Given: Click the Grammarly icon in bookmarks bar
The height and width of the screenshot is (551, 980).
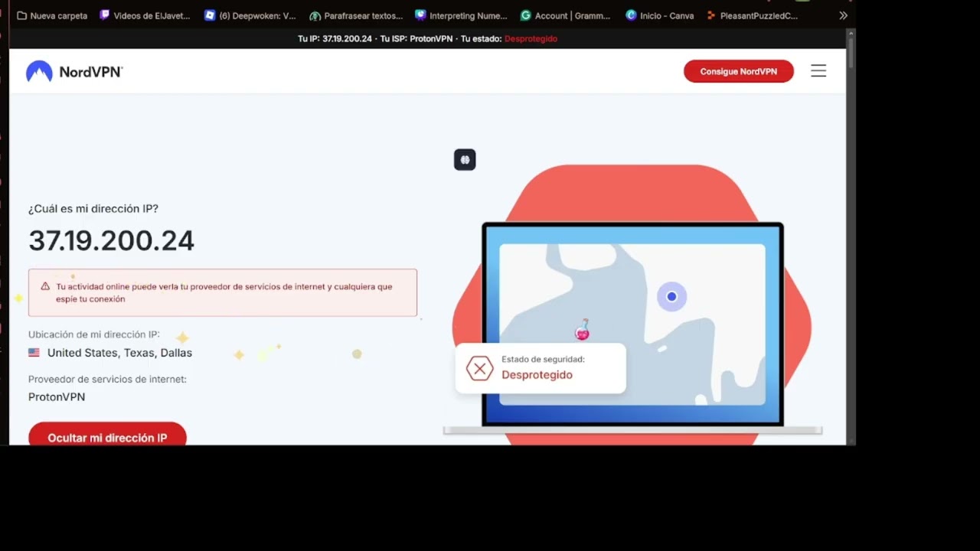Looking at the screenshot, I should click(525, 15).
